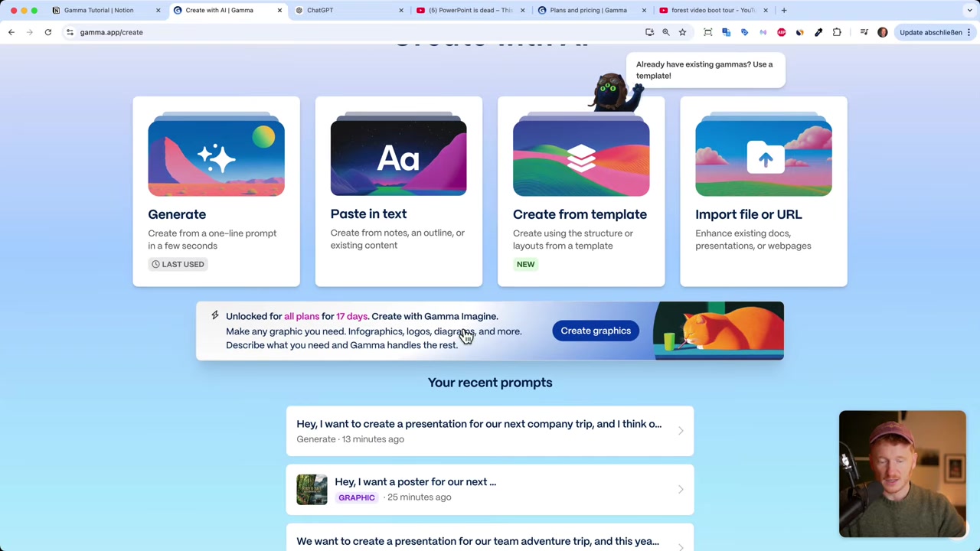Open the translate extension icon
The width and height of the screenshot is (980, 551).
click(x=726, y=32)
